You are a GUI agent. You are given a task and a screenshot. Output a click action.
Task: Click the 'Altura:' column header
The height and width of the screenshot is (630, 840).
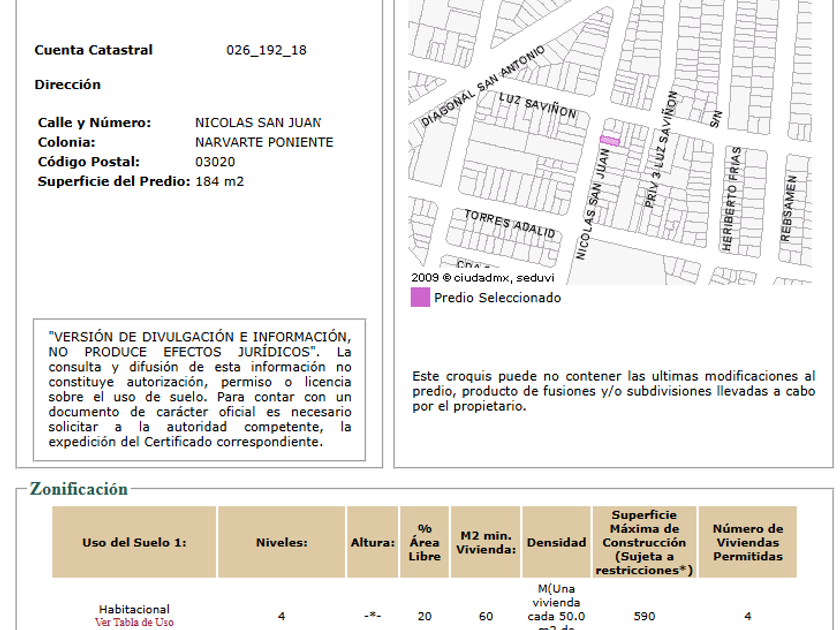[x=373, y=542]
